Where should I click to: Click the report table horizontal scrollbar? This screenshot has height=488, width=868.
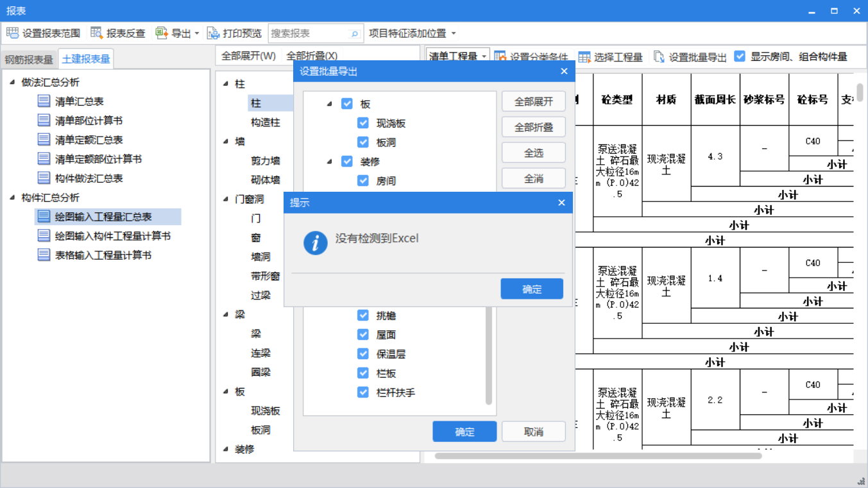(x=598, y=456)
